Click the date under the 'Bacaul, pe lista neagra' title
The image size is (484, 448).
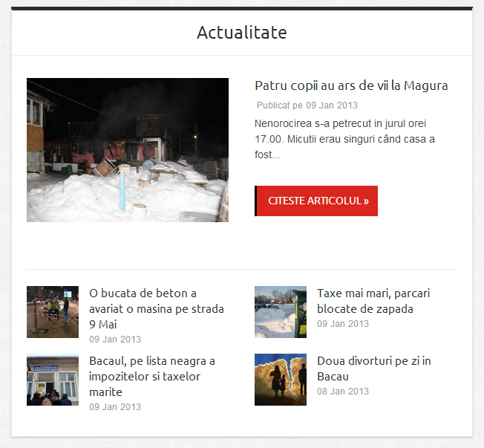click(x=114, y=407)
